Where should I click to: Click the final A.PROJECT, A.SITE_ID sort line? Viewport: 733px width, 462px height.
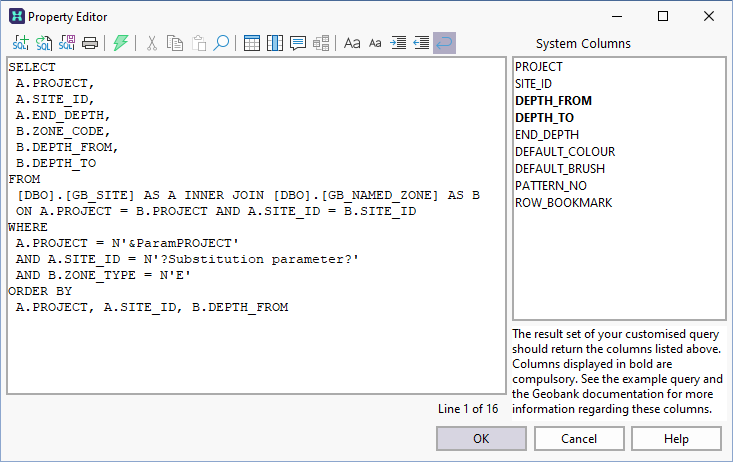pos(152,307)
